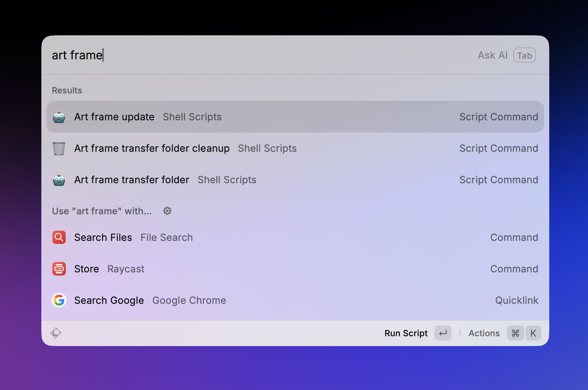
Task: Click the robot icon beside Art frame update
Action: 59,117
